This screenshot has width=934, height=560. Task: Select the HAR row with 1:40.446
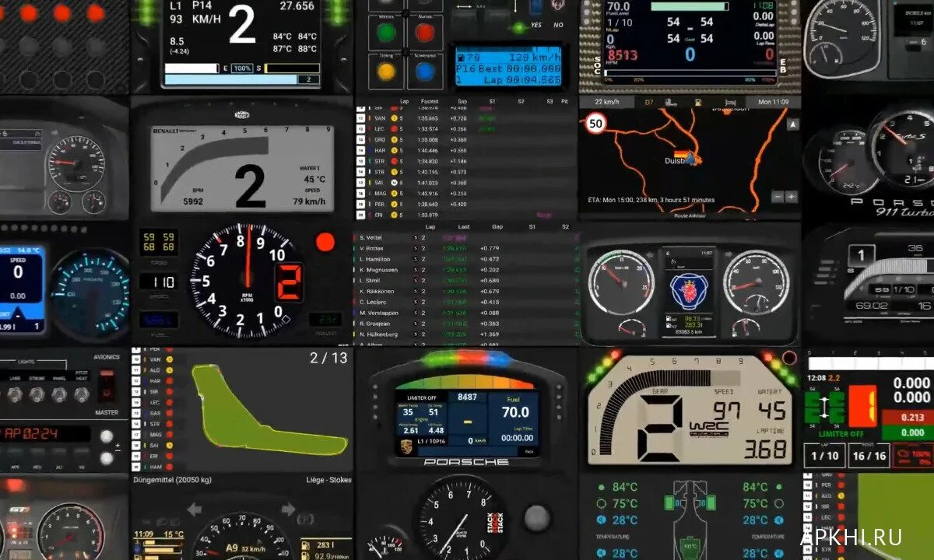pos(466,150)
